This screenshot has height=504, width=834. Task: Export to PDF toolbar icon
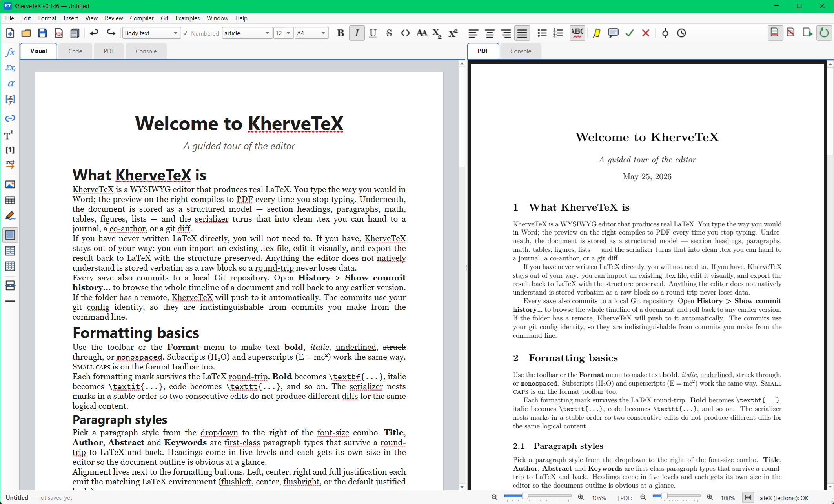pos(58,33)
